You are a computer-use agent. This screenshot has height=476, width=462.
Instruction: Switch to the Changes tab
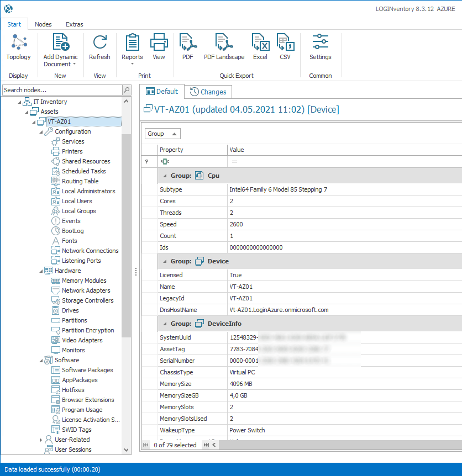(x=208, y=92)
